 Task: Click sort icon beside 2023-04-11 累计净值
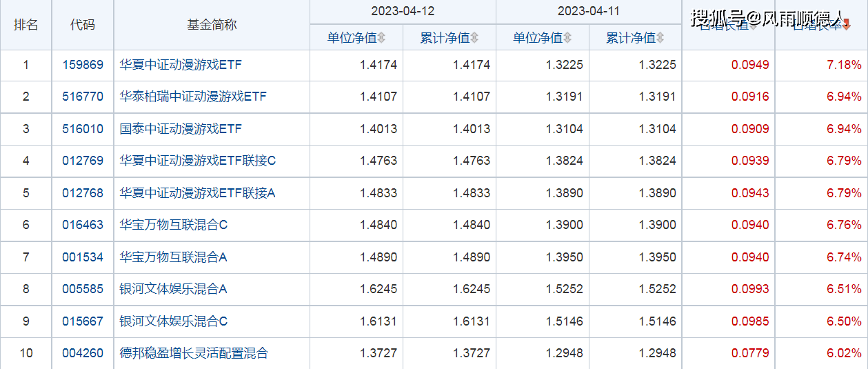point(660,38)
